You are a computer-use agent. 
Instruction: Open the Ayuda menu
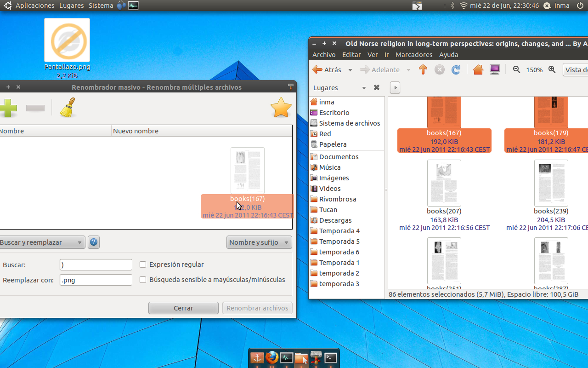(x=449, y=54)
